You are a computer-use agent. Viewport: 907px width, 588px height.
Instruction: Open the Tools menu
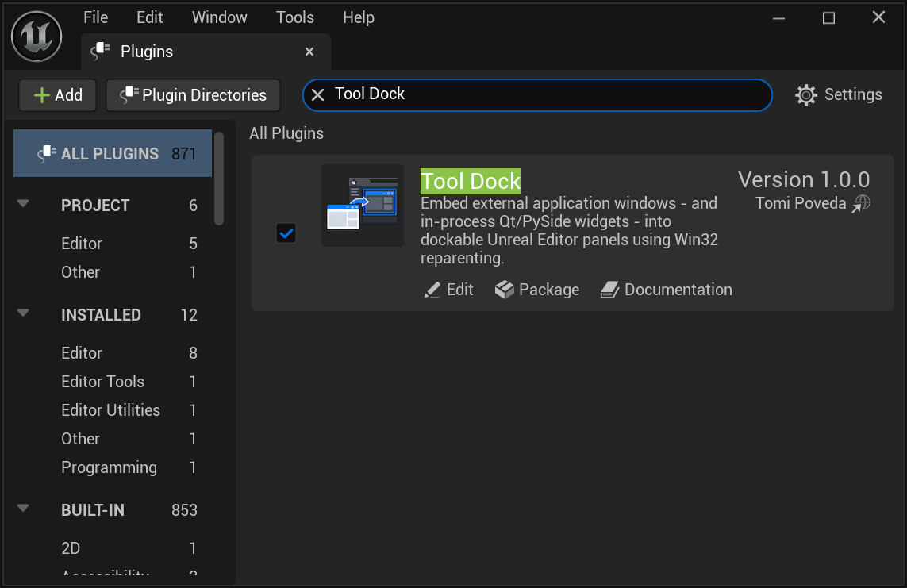[295, 18]
